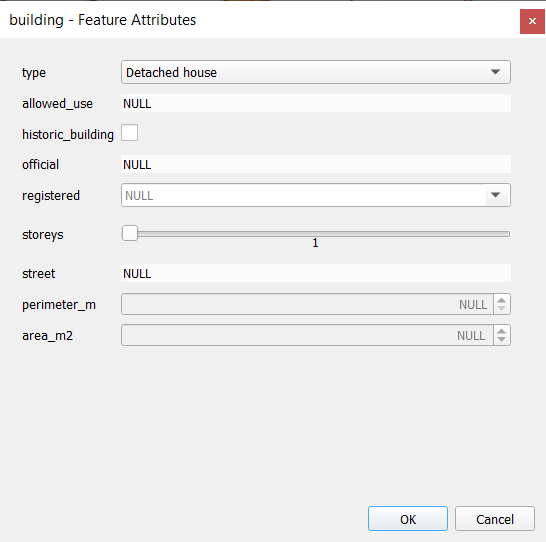Click the street text field
Viewport: 546px width, 542px height.
coord(315,273)
